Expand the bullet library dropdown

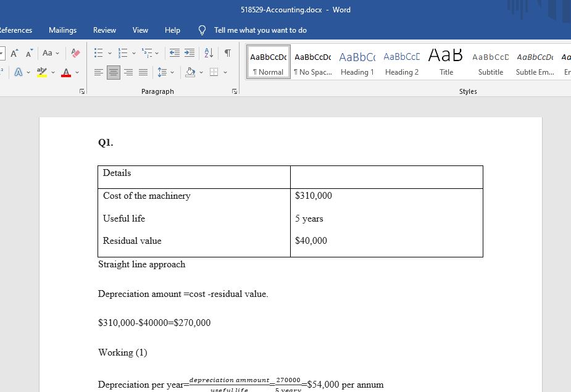tap(110, 53)
